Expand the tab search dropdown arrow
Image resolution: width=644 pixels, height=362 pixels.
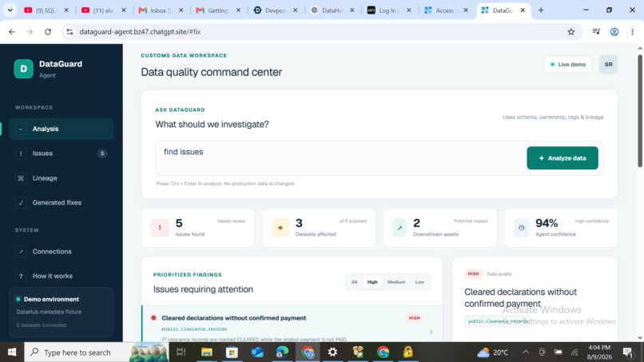point(10,10)
